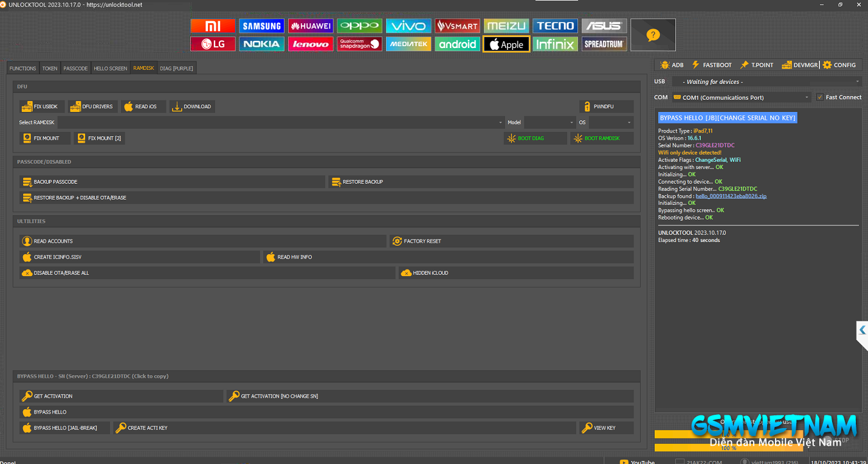Click GET ACTIVATION [NO CHANGE SN]
The image size is (868, 464).
click(430, 396)
